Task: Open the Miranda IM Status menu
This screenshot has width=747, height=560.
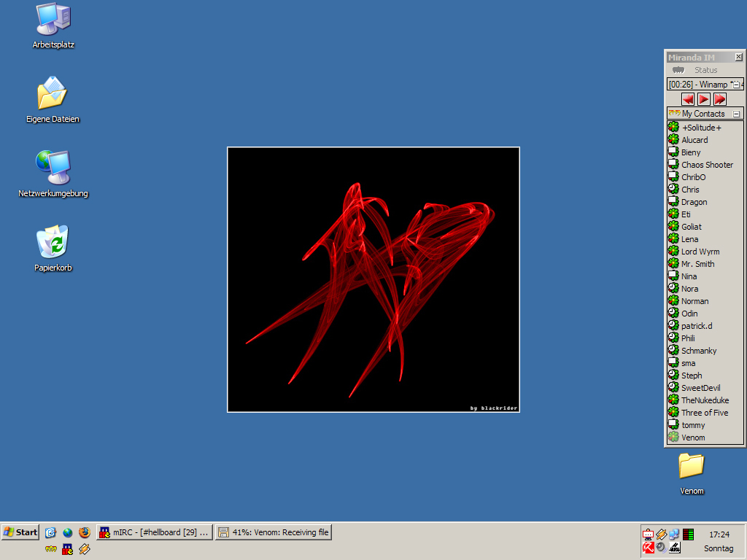Action: [x=705, y=70]
